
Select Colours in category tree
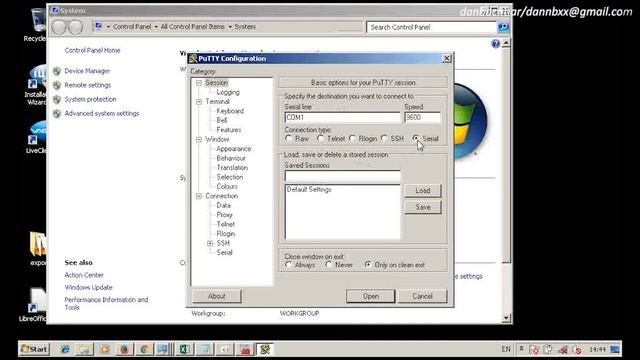point(227,187)
